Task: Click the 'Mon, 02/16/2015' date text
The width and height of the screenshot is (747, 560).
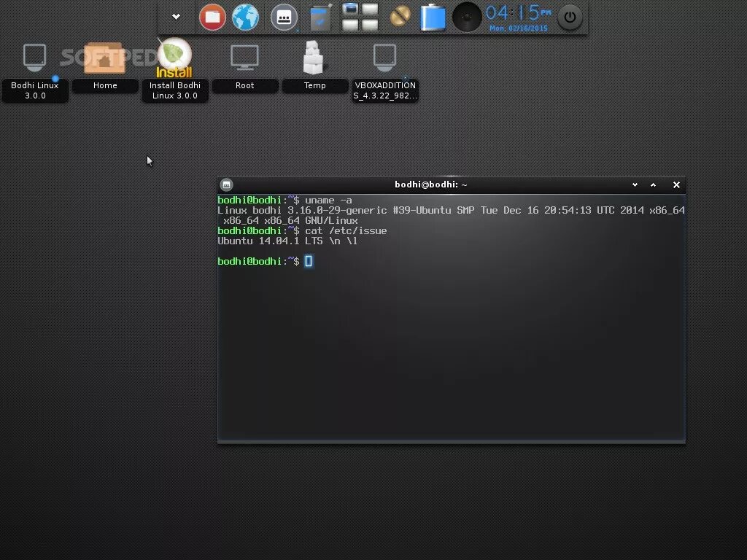Action: (x=519, y=28)
